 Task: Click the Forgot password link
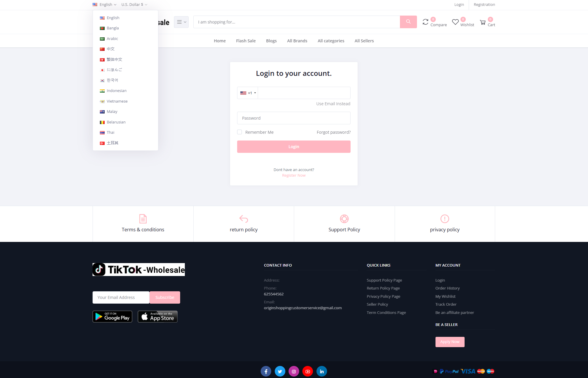tap(334, 132)
